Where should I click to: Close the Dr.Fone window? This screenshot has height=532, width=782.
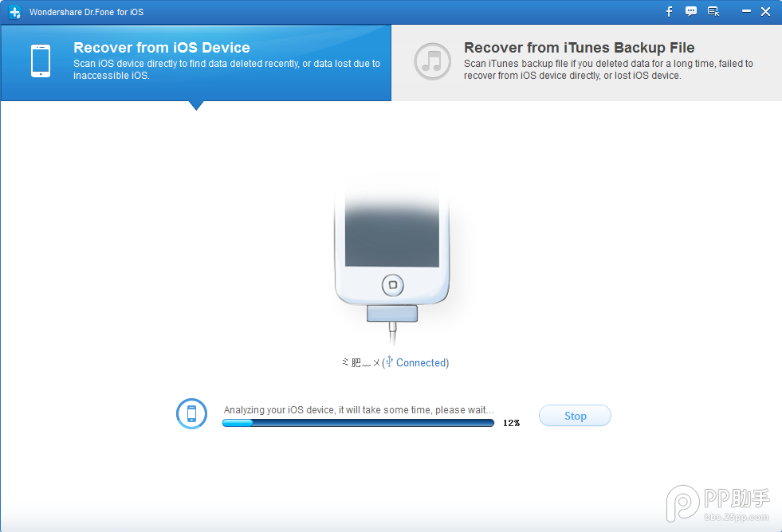[765, 11]
